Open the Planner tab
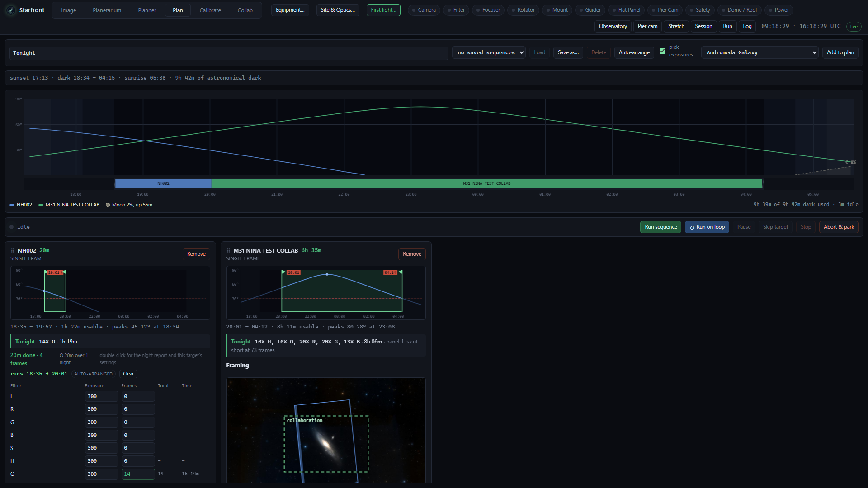This screenshot has height=488, width=868. tap(147, 10)
